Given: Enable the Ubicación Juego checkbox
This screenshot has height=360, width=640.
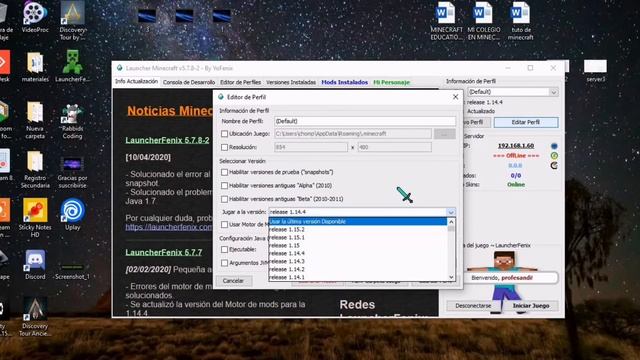Looking at the screenshot, I should [224, 133].
